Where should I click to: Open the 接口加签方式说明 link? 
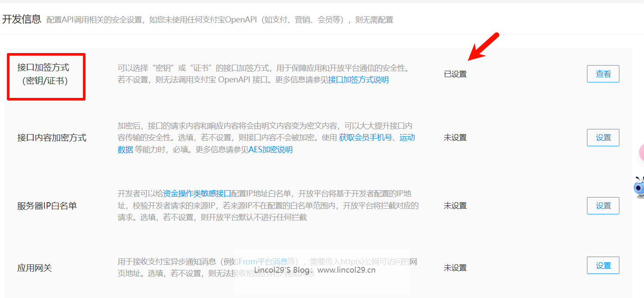358,80
